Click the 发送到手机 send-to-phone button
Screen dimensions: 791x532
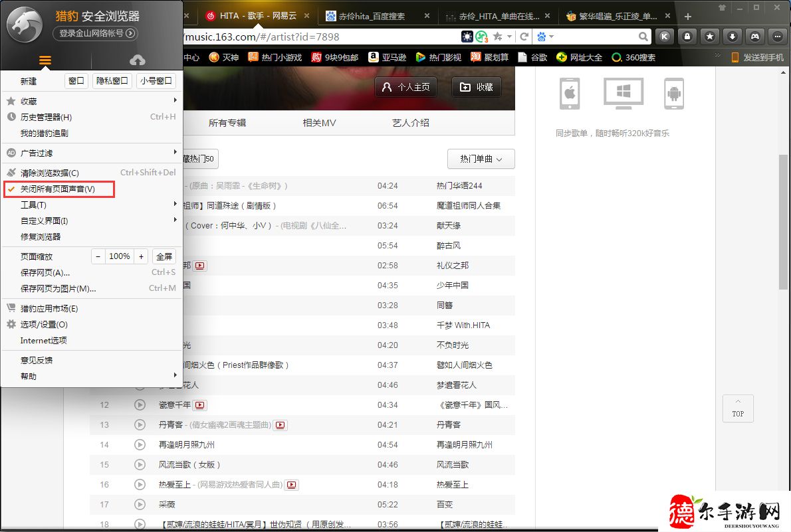pyautogui.click(x=758, y=58)
